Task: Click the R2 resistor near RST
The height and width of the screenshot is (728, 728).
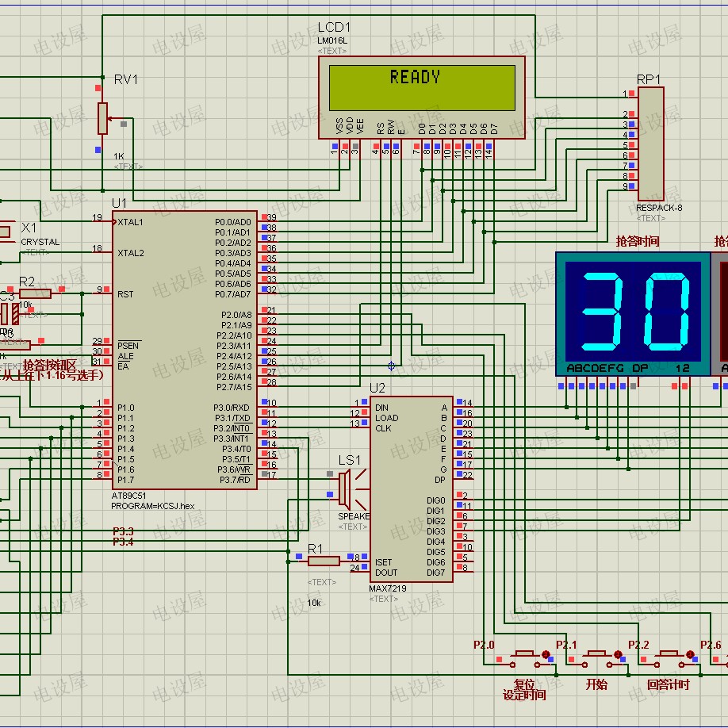Action: pyautogui.click(x=35, y=293)
